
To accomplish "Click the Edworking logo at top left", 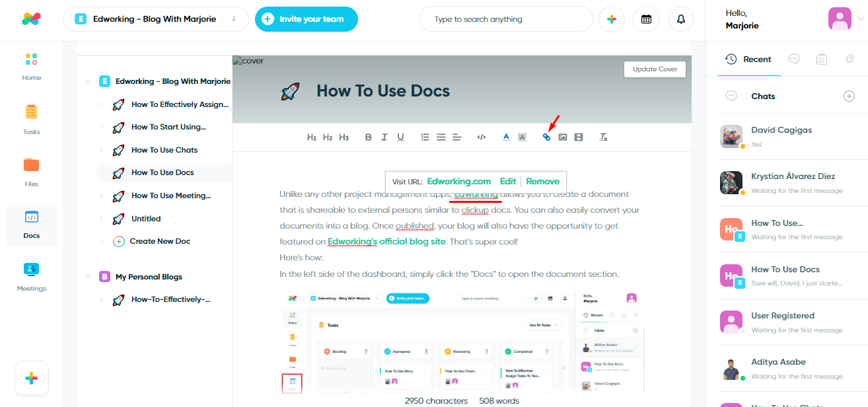I will (x=31, y=19).
